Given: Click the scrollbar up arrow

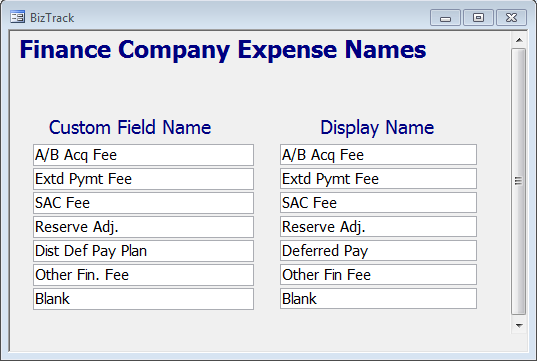Looking at the screenshot, I should coord(519,40).
